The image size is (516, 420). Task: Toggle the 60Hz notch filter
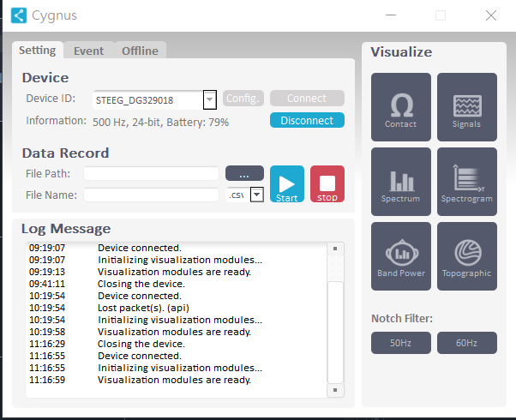click(467, 343)
